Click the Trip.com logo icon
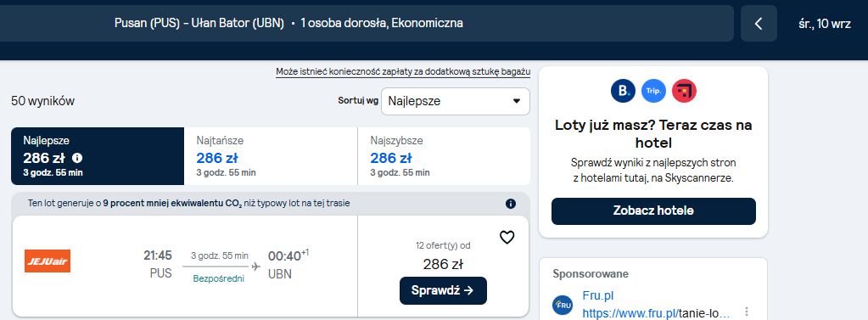 (x=653, y=91)
